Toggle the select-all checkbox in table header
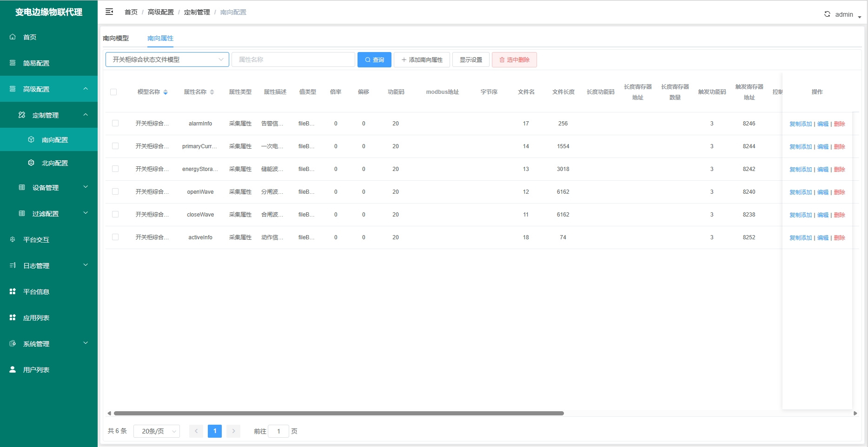 113,92
